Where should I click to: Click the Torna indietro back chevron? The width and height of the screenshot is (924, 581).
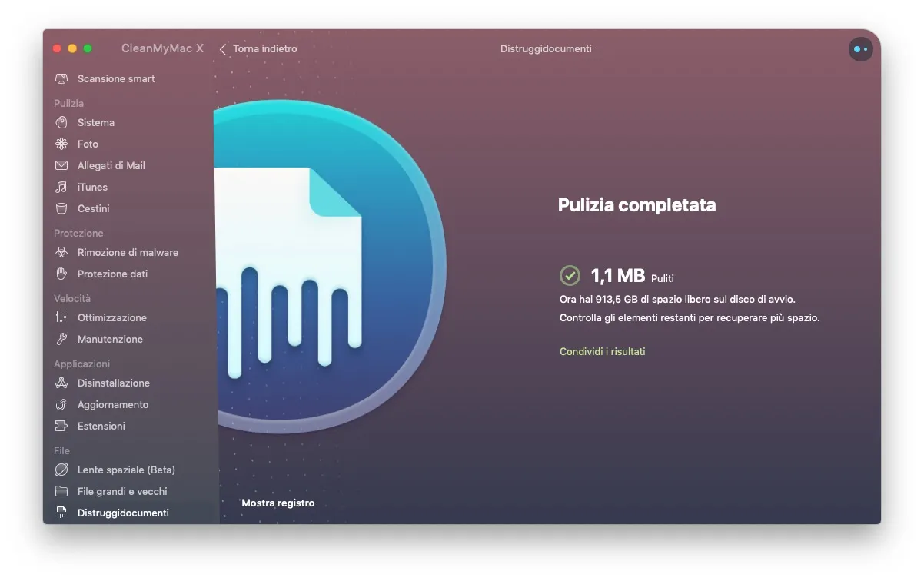point(222,48)
